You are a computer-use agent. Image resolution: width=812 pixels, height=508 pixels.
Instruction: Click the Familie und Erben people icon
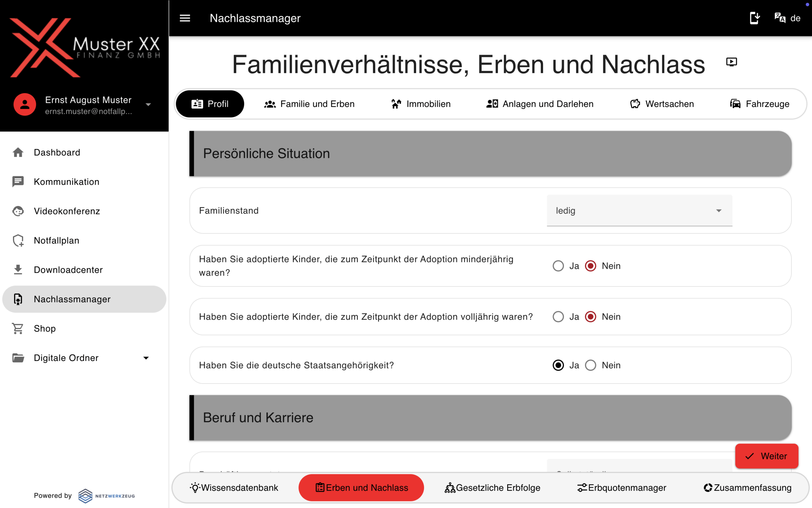point(270,104)
